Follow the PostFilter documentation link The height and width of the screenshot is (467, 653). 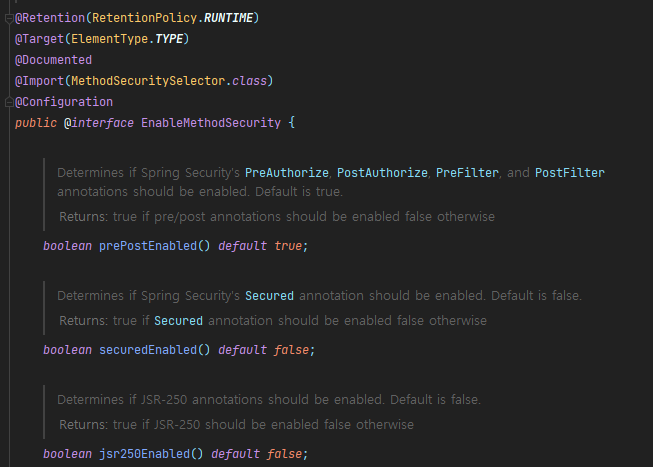[569, 173]
